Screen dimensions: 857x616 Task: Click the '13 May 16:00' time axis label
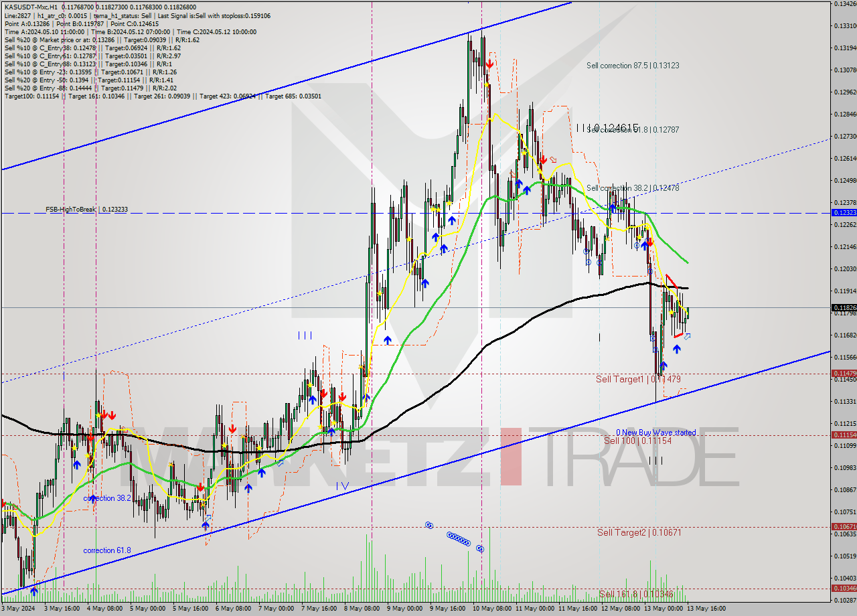click(706, 609)
